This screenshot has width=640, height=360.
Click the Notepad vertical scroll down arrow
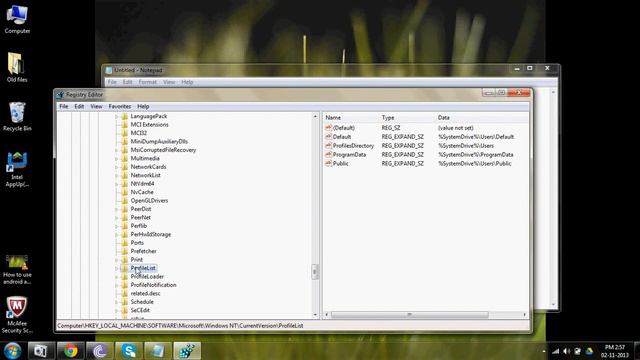click(x=553, y=304)
